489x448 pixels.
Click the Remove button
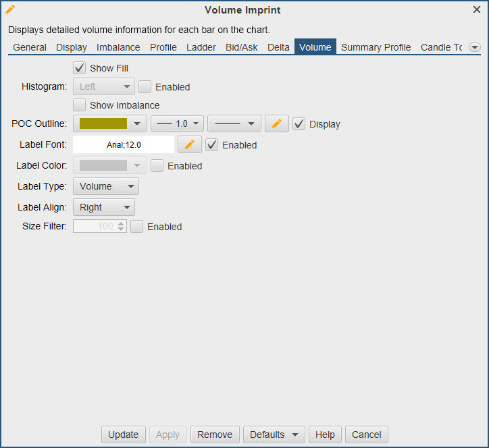pyautogui.click(x=215, y=435)
